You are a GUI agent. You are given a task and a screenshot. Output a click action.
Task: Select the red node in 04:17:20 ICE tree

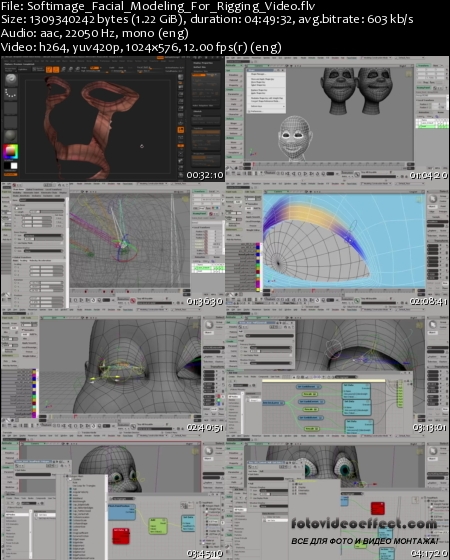(x=378, y=508)
